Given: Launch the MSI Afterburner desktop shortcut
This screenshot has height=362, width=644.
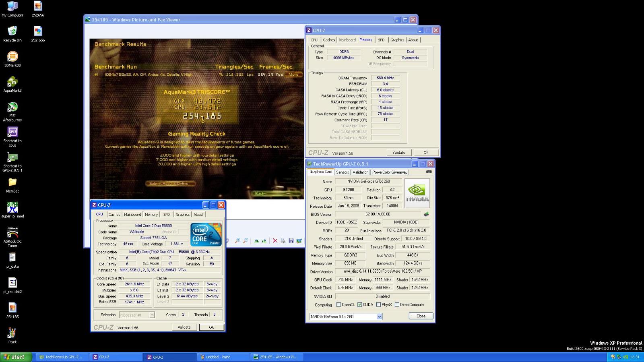Looking at the screenshot, I should 12,112.
